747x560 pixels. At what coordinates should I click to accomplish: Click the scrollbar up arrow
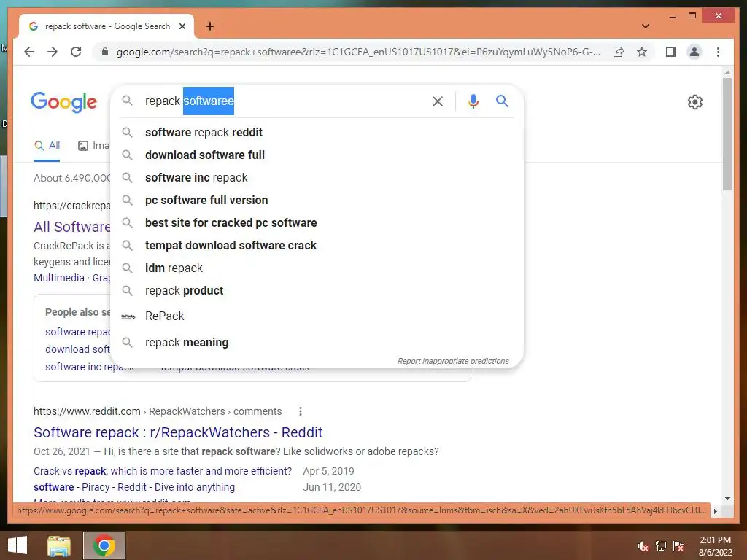pyautogui.click(x=727, y=72)
